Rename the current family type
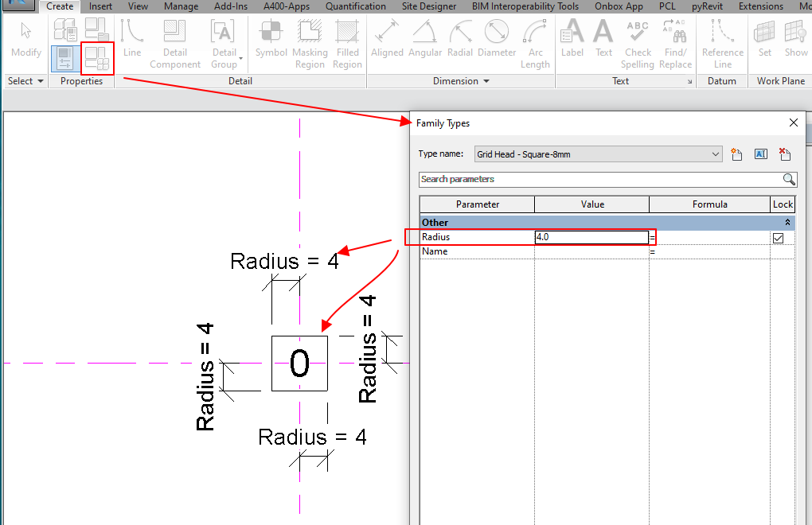Screen dimensions: 812x525 pos(760,154)
